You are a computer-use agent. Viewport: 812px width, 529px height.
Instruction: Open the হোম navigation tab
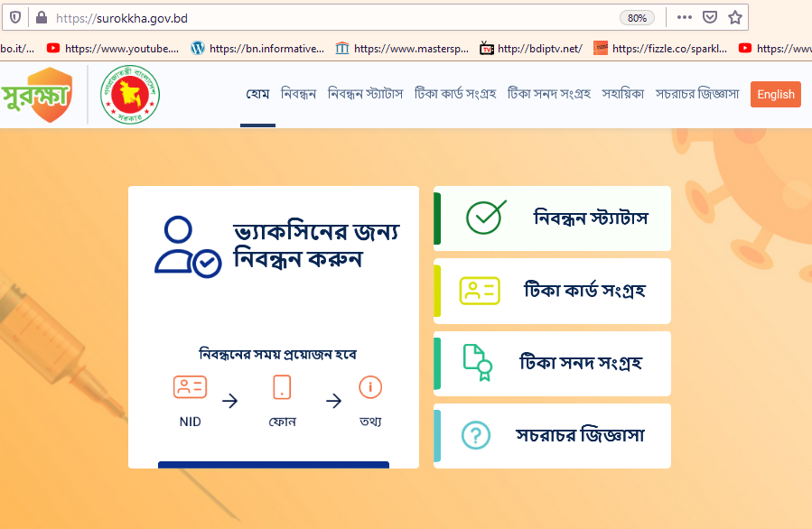click(257, 94)
